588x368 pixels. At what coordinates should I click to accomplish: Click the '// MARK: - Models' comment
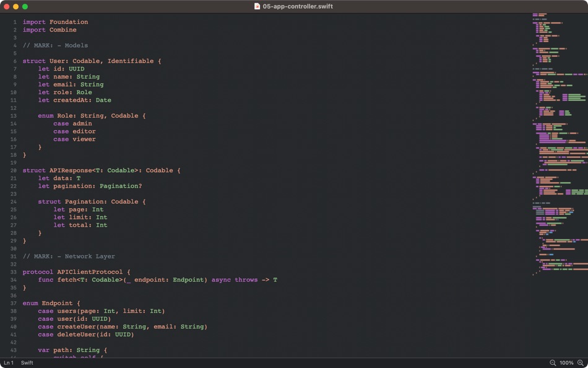[x=55, y=45]
